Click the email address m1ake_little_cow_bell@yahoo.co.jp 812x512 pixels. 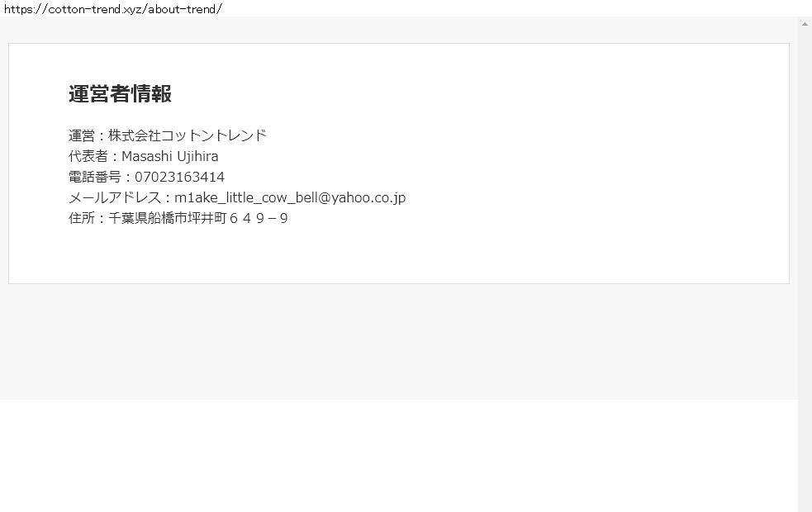290,197
